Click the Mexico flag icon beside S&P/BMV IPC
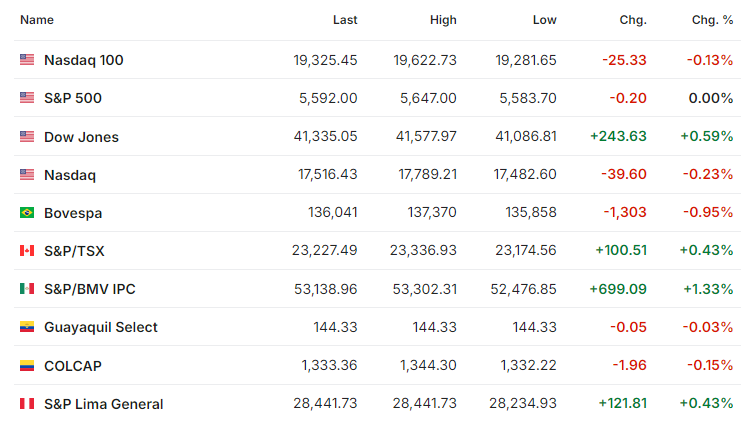The height and width of the screenshot is (421, 741). [27, 289]
